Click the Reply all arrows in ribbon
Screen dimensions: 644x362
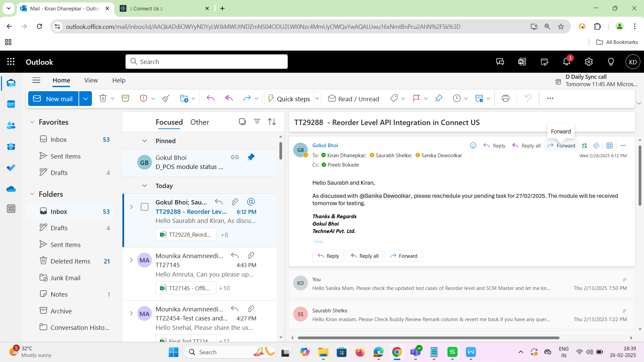point(229,99)
